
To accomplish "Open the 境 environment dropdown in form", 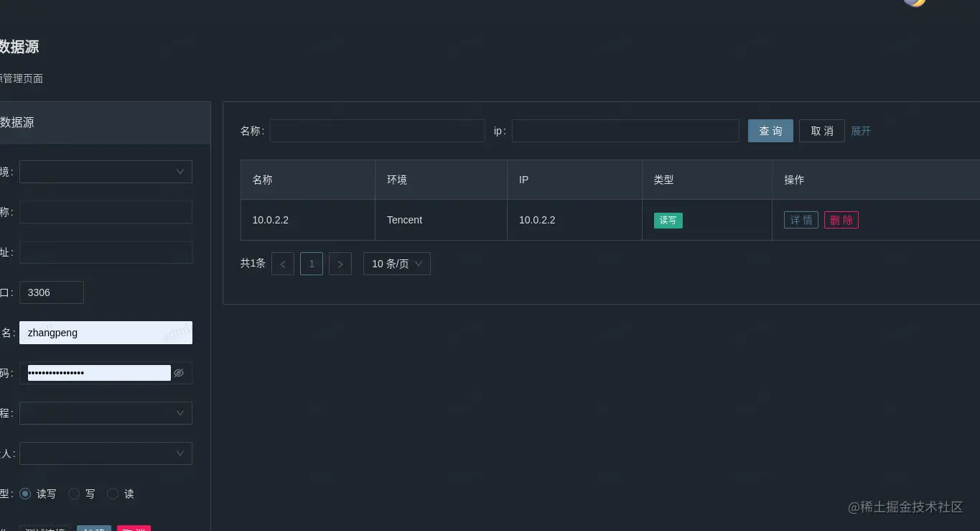I will 106,172.
